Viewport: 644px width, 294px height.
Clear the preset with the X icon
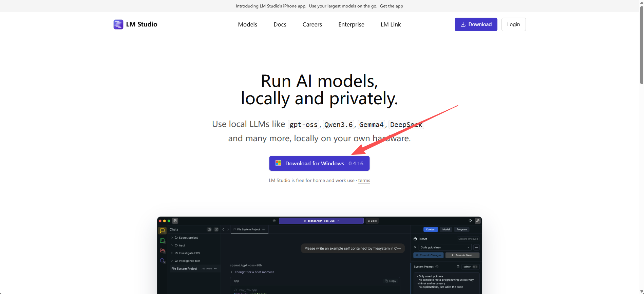click(x=415, y=247)
